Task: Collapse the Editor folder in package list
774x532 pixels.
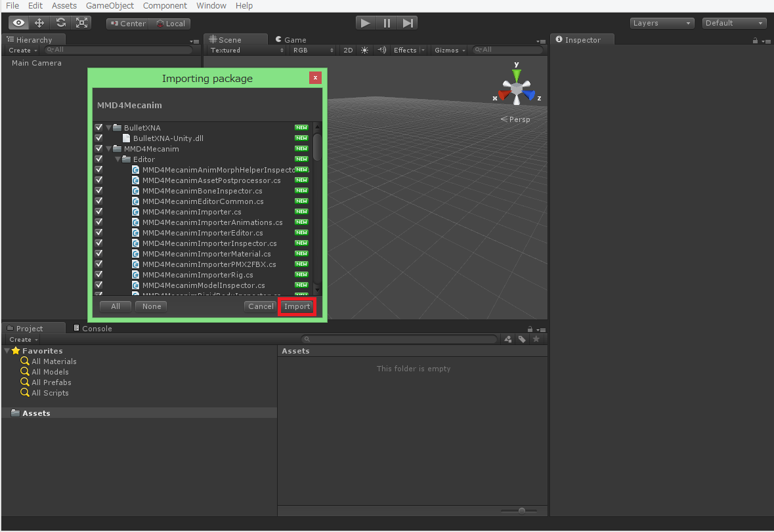Action: pos(118,159)
